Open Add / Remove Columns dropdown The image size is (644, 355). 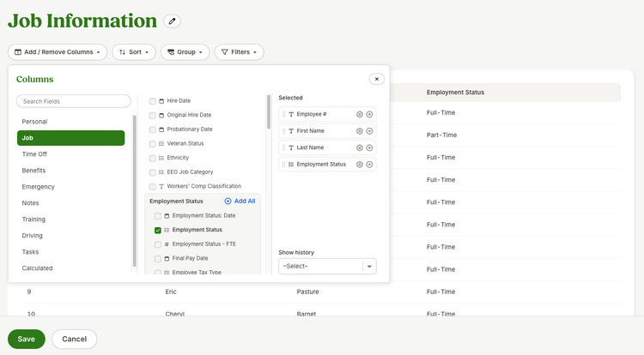(58, 52)
